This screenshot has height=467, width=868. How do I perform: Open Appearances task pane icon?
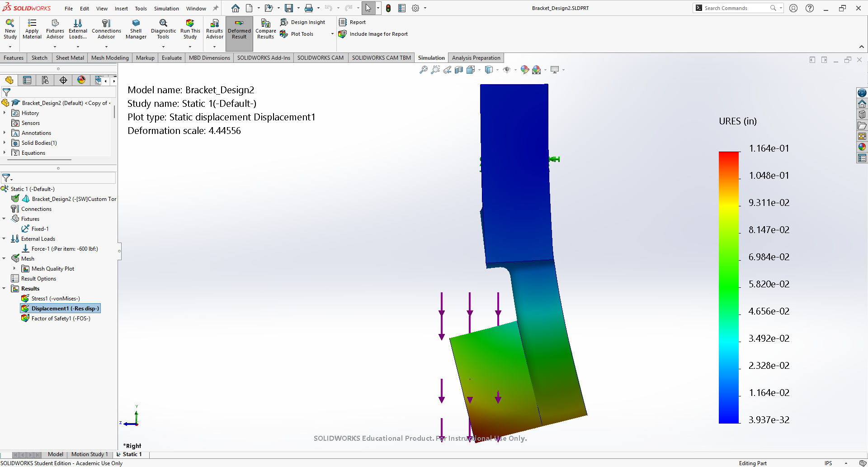(862, 147)
